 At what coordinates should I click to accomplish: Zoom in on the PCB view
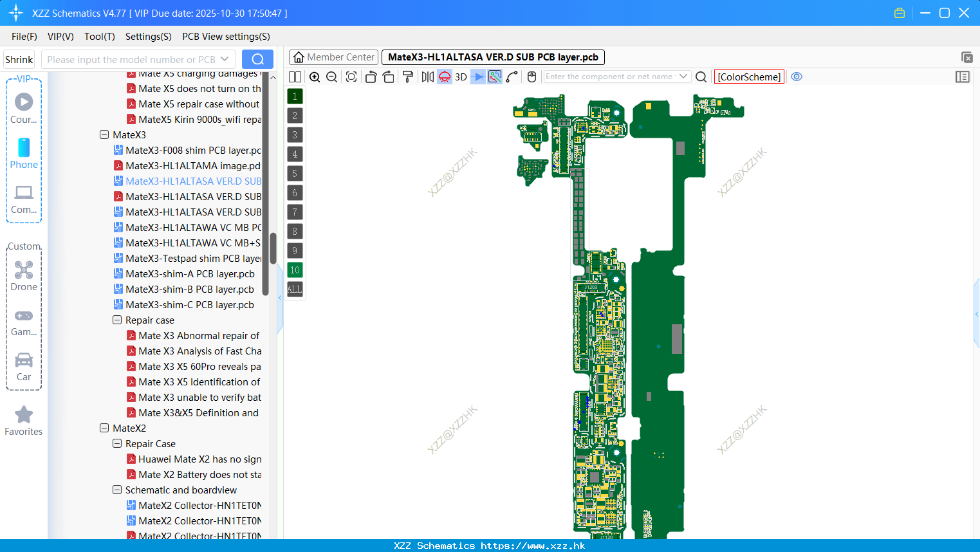tap(315, 77)
